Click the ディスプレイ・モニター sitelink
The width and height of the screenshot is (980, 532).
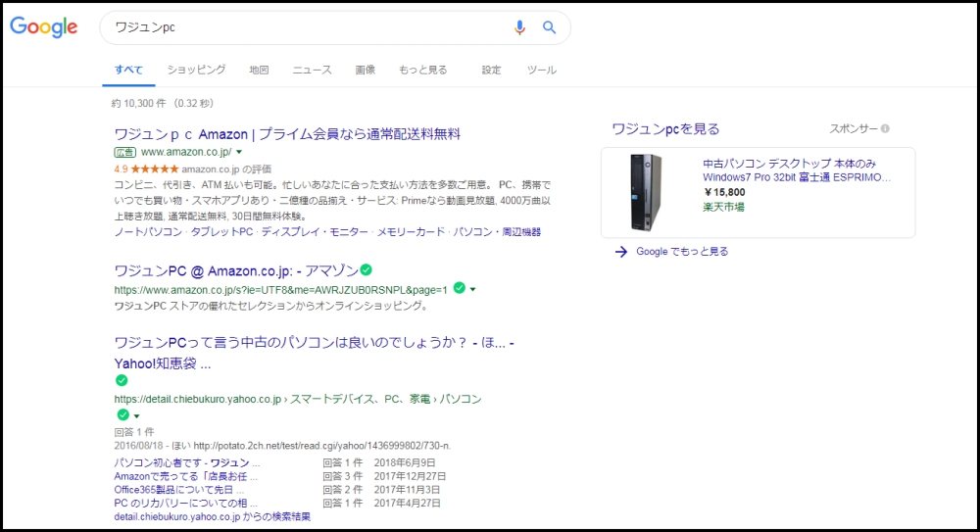(315, 232)
